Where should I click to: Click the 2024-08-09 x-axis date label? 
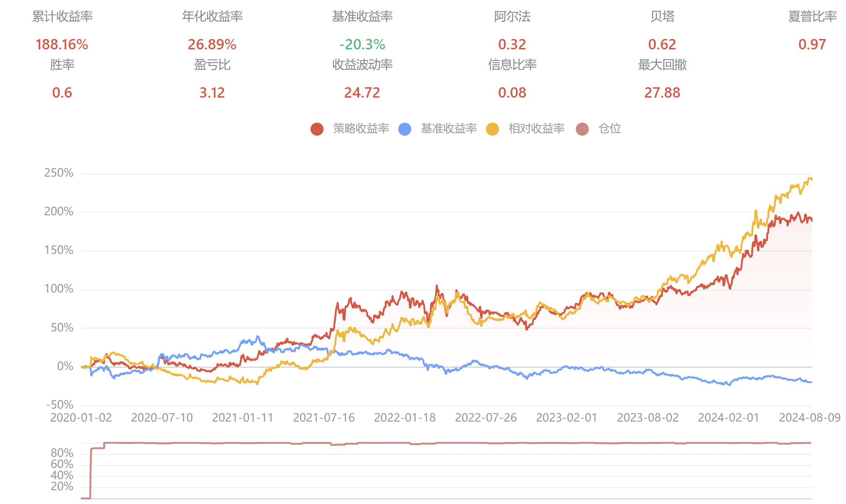pos(809,418)
